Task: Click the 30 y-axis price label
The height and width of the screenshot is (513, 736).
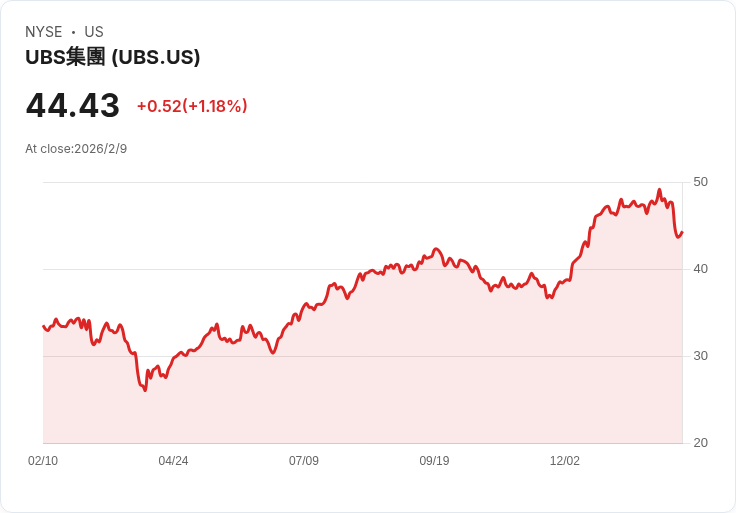Action: coord(701,356)
